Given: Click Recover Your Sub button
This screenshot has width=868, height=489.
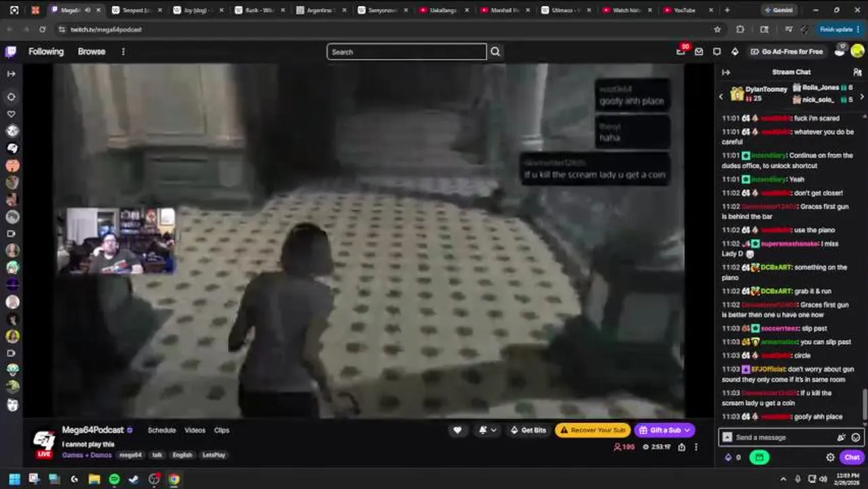Looking at the screenshot, I should (593, 430).
